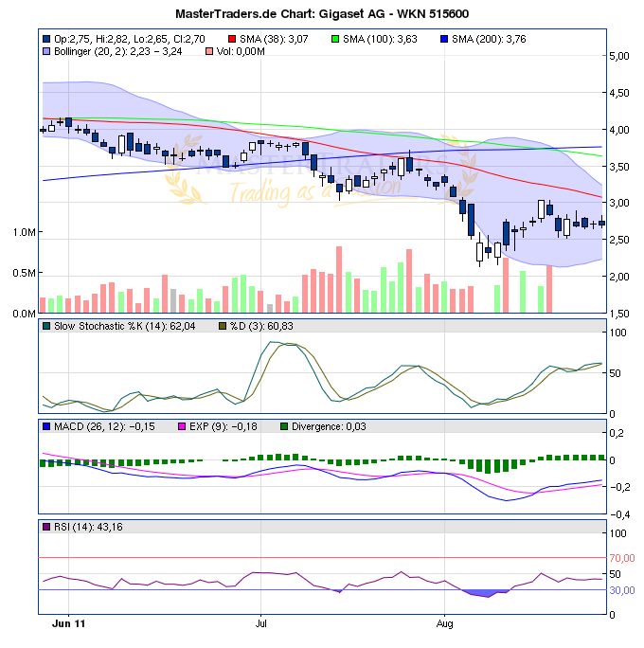Click the green Divergence legend swatch
The height and width of the screenshot is (648, 644).
284,426
